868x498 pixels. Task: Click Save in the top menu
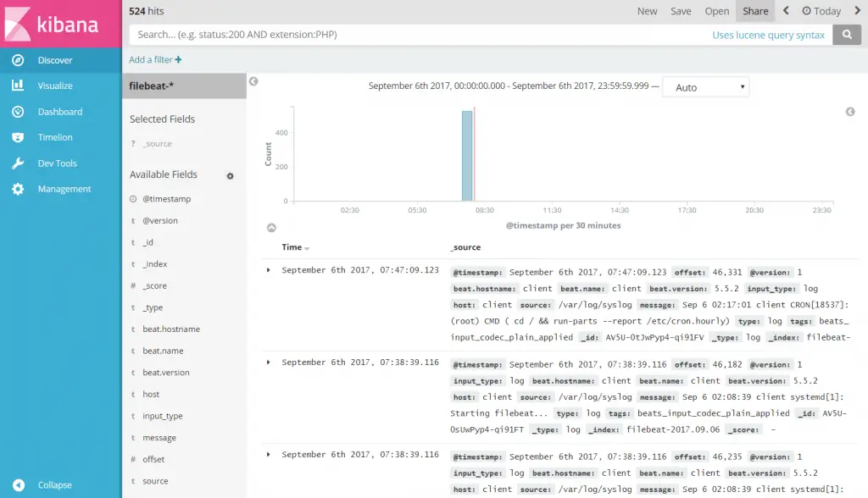(x=681, y=11)
